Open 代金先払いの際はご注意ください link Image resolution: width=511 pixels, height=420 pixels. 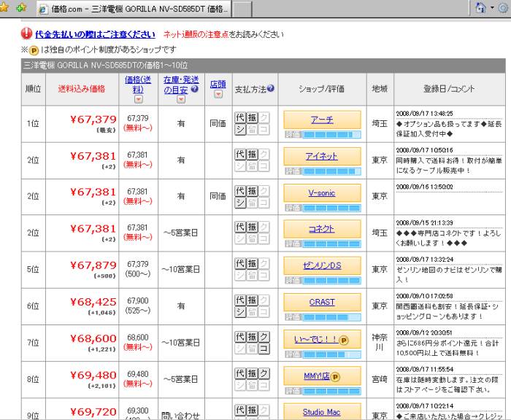coord(95,34)
